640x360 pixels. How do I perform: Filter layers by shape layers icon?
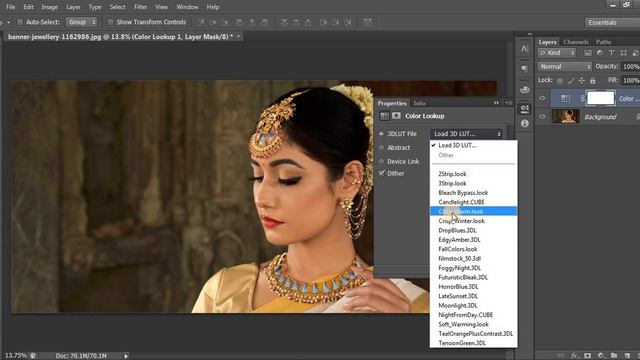tap(623, 53)
